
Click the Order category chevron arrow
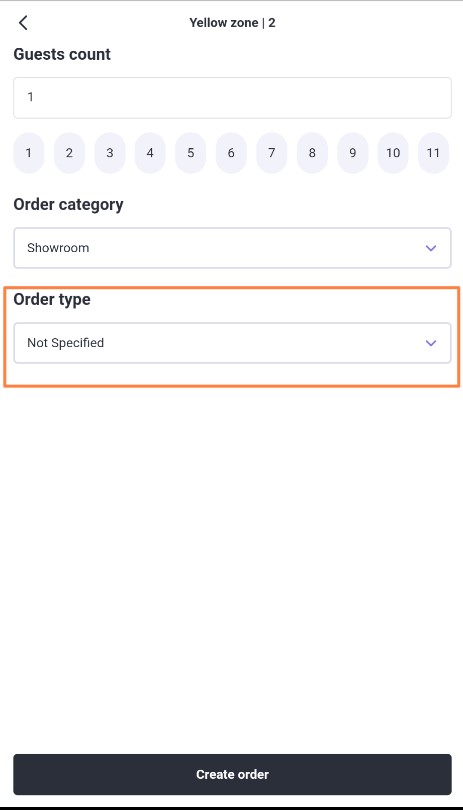point(430,248)
